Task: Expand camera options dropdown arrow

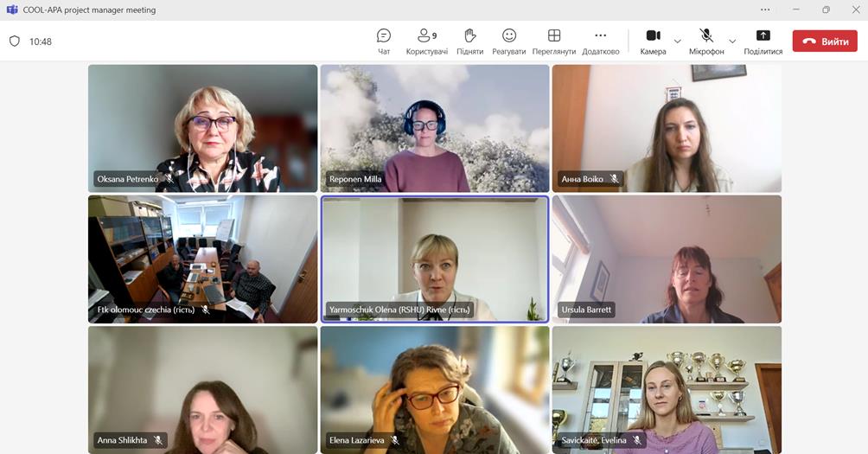Action: [677, 41]
